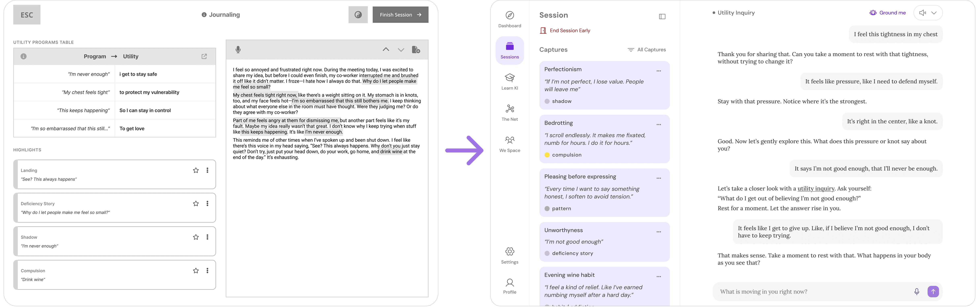This screenshot has height=307, width=980.
Task: Expand the audio options chevron in chat header
Action: pyautogui.click(x=934, y=13)
